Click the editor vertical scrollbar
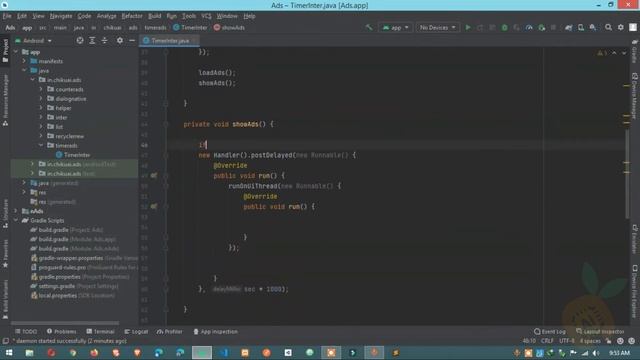The height and width of the screenshot is (360, 640). click(627, 173)
